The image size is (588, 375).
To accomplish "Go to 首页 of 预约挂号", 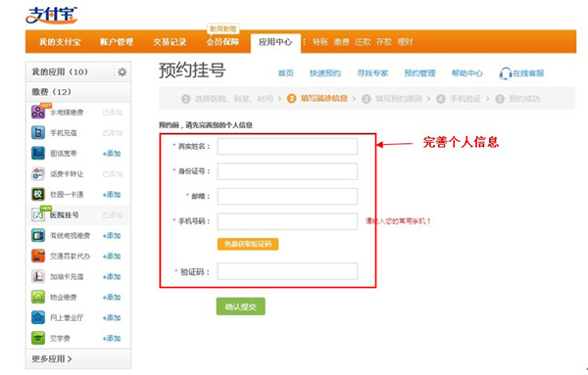I will pyautogui.click(x=286, y=73).
